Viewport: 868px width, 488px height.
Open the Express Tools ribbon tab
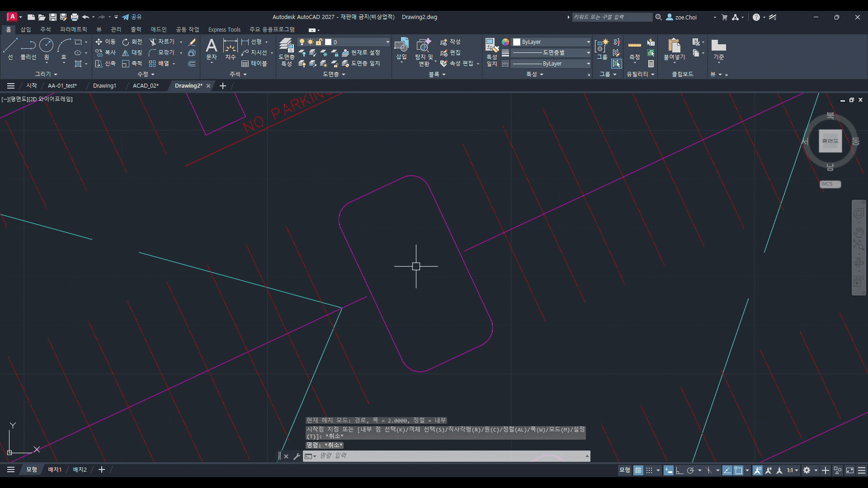[x=224, y=29]
